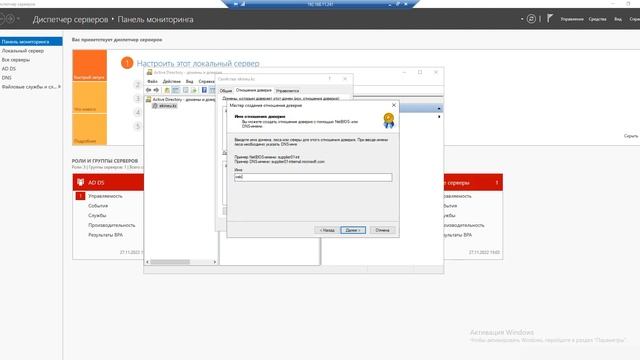This screenshot has height=360, width=640.
Task: Click Настроить этот локальный сервер link
Action: click(198, 63)
